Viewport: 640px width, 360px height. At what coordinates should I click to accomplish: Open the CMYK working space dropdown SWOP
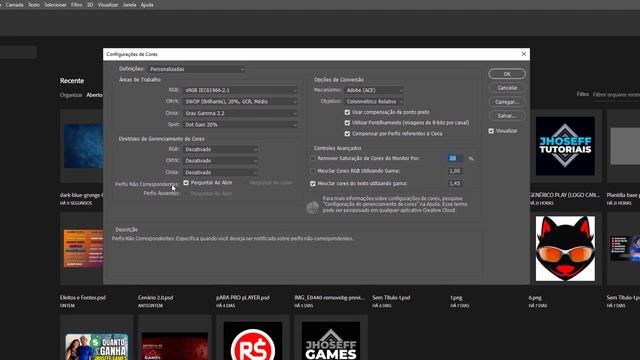240,102
